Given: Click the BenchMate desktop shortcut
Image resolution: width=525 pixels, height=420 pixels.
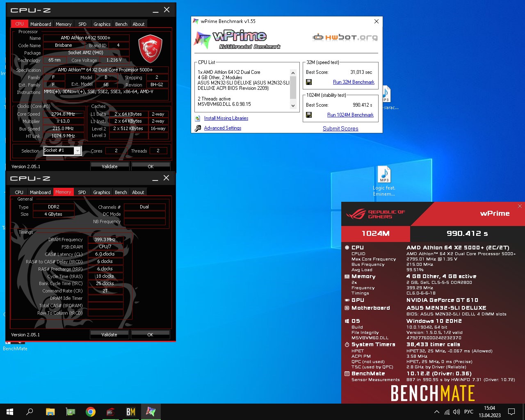Looking at the screenshot, I should (15, 346).
